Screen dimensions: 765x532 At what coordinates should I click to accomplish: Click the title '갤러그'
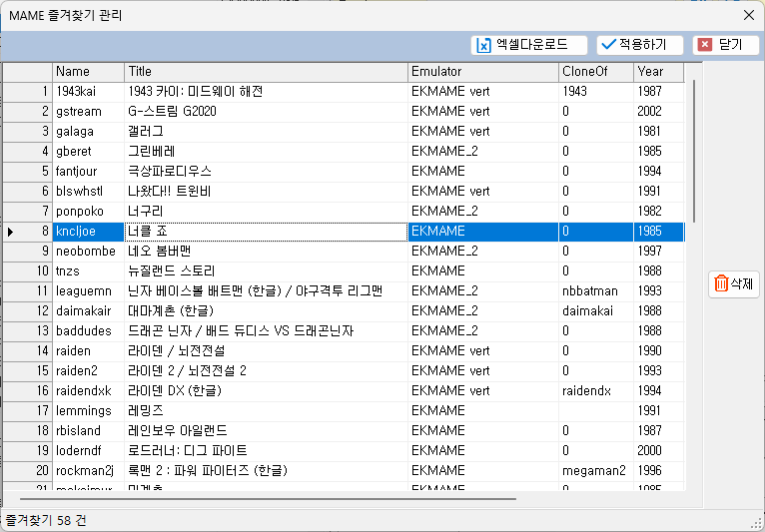point(146,132)
